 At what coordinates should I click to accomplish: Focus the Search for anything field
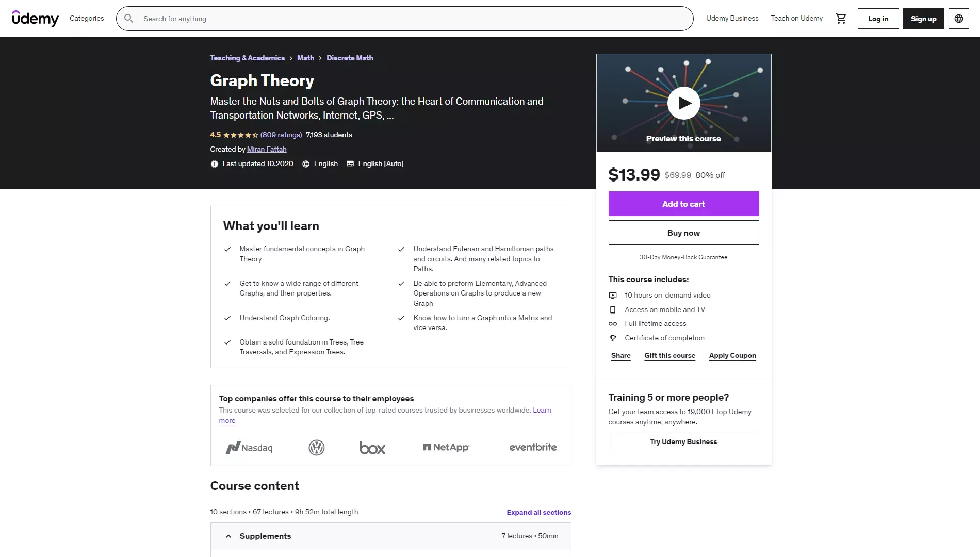click(x=404, y=19)
